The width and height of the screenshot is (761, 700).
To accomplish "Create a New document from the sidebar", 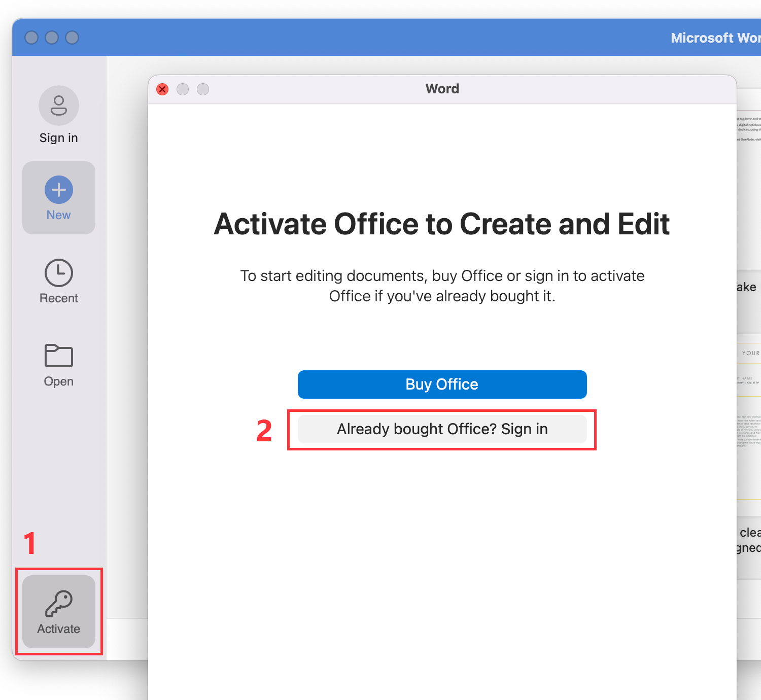I will click(x=59, y=198).
